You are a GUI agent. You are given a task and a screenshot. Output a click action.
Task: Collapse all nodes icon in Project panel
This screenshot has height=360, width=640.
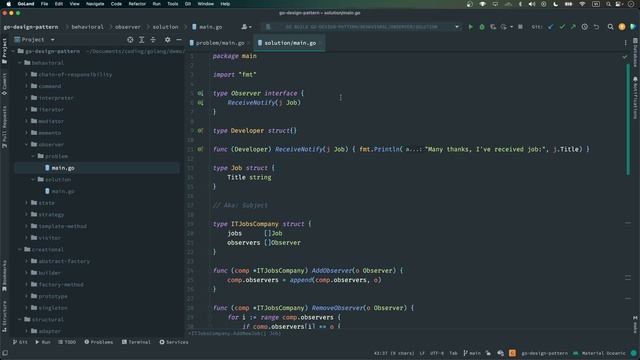click(x=153, y=40)
